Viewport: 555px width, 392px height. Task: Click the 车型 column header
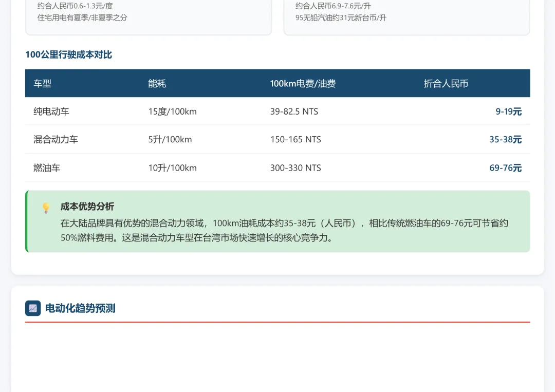[x=43, y=84]
